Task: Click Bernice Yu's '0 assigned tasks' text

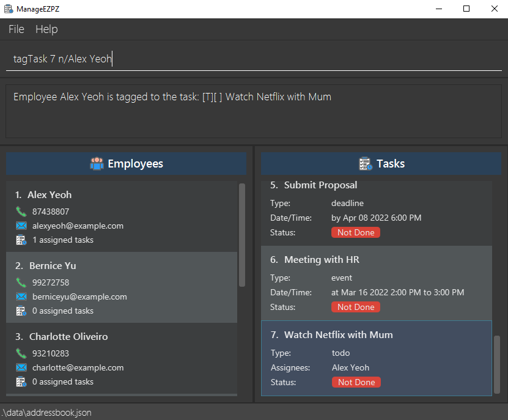Action: click(x=63, y=311)
